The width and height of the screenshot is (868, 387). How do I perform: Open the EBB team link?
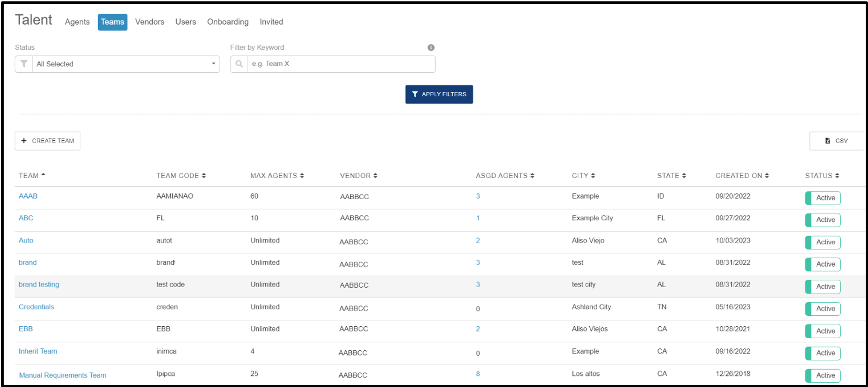pyautogui.click(x=26, y=329)
